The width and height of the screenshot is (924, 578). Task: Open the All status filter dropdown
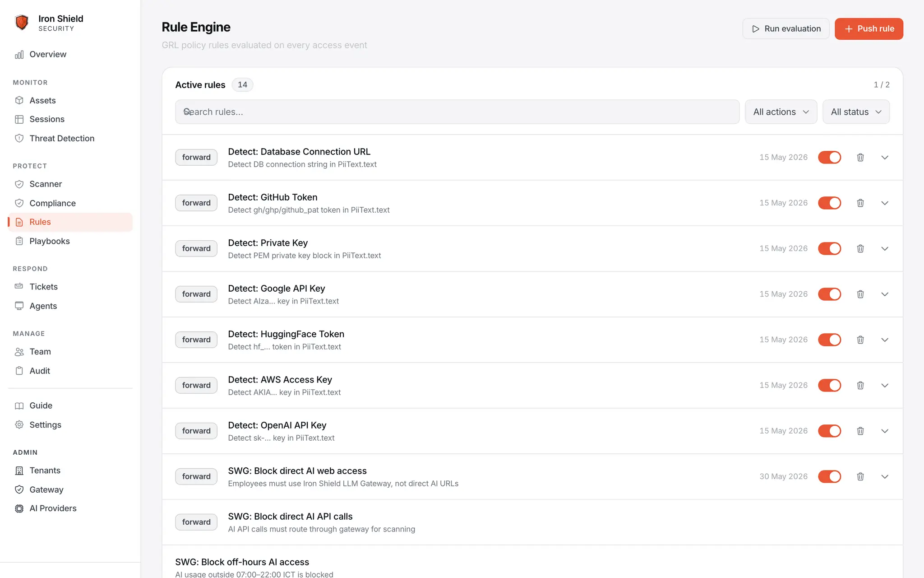(856, 112)
